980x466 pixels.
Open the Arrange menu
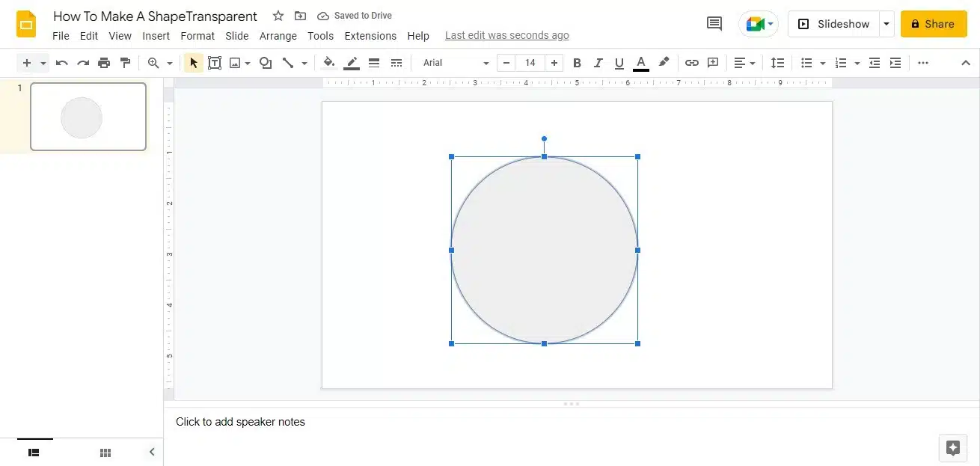(278, 36)
